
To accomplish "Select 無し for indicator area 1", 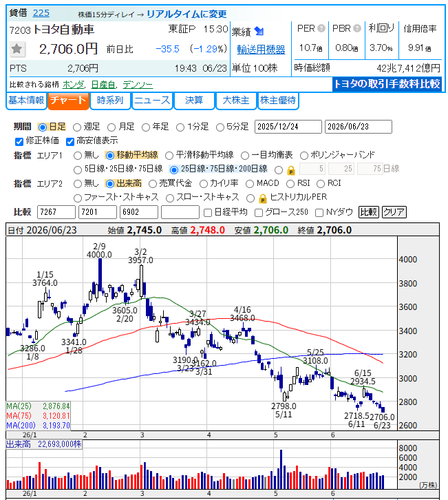I will [78, 156].
